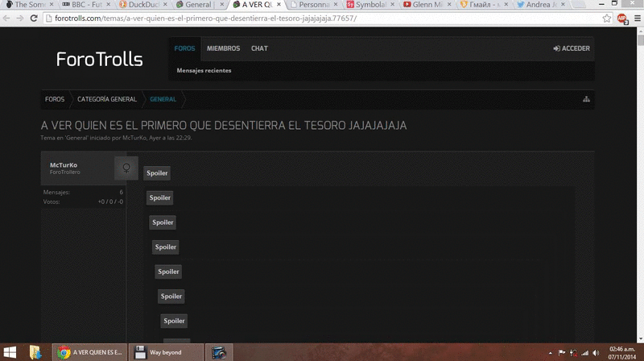Switch to the Glenn Mi YouTube tab
The width and height of the screenshot is (644, 361).
coord(425,5)
